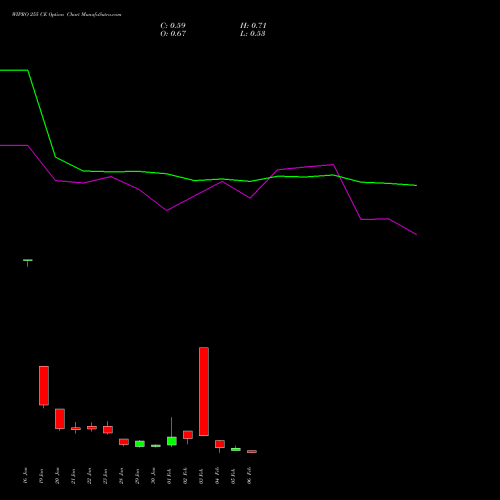Click the 06 Feb date label
The image size is (500, 500).
coord(249,476)
